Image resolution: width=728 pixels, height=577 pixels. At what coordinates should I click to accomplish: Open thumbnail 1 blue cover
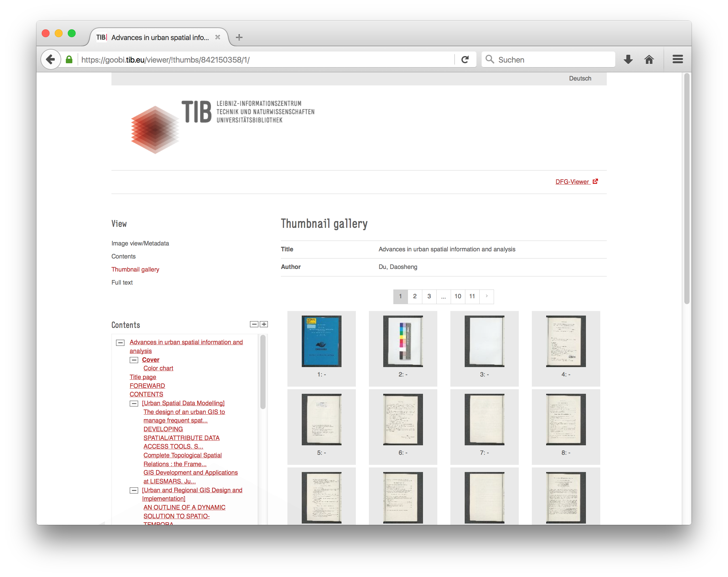tap(321, 341)
